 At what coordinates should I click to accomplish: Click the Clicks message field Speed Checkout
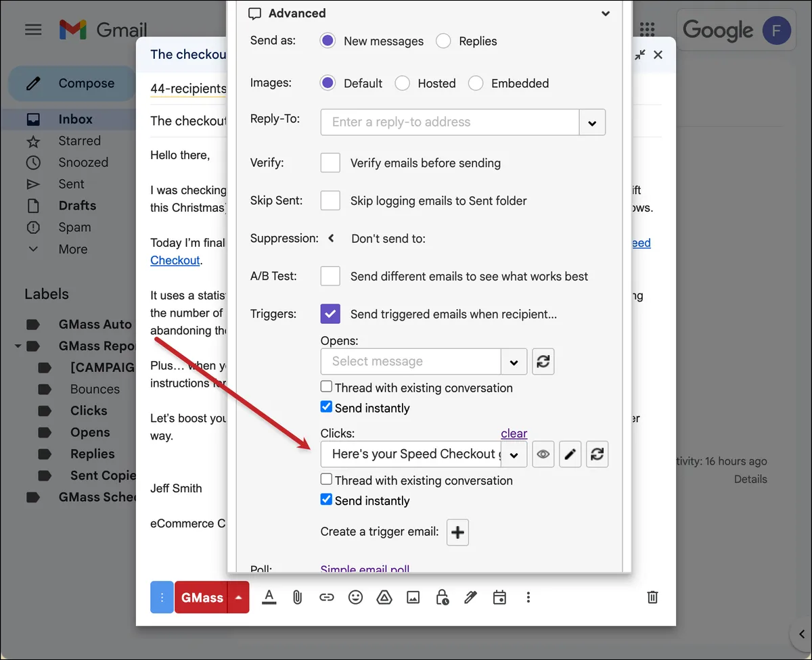point(411,454)
